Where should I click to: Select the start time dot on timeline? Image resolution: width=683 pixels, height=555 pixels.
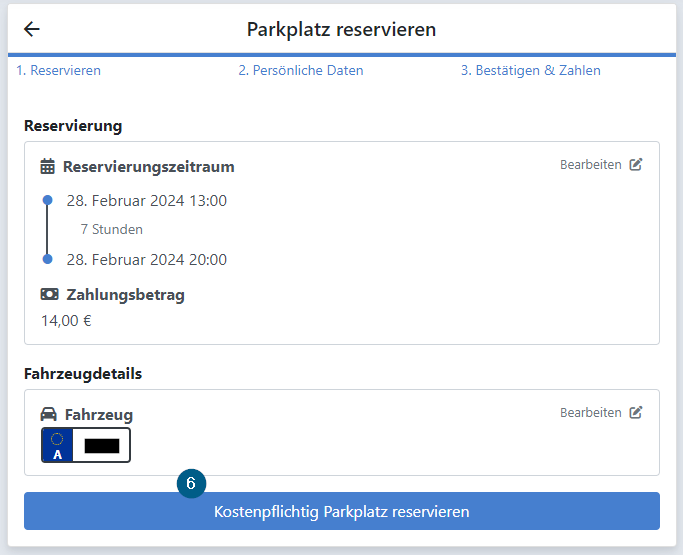pos(47,200)
